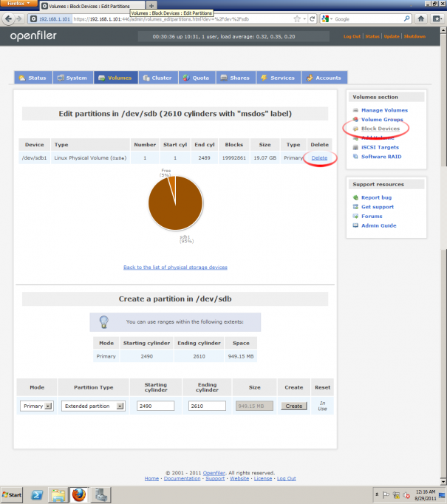This screenshot has width=447, height=504.
Task: Click the Starting cylinder input field
Action: [156, 406]
